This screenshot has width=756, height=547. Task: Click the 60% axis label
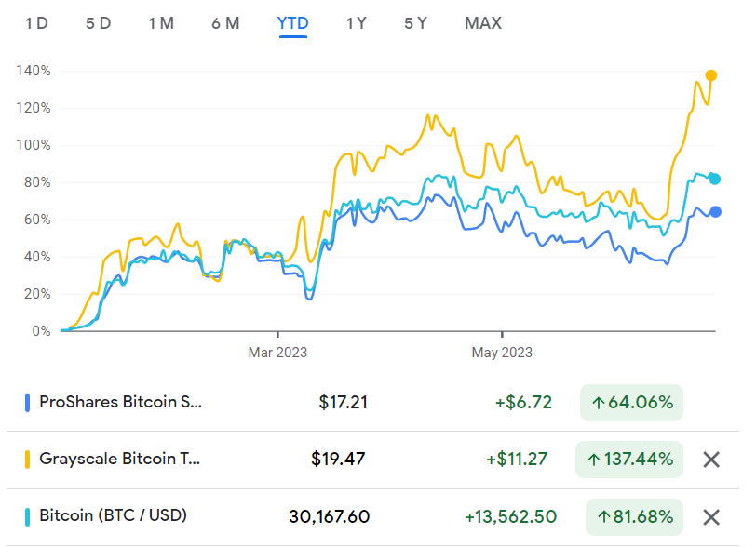[x=37, y=220]
